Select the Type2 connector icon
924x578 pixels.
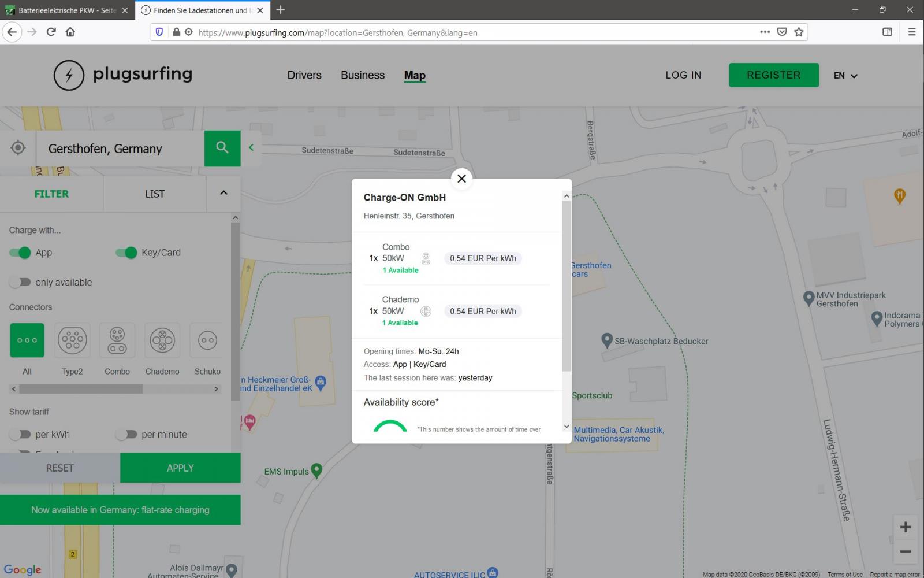72,340
